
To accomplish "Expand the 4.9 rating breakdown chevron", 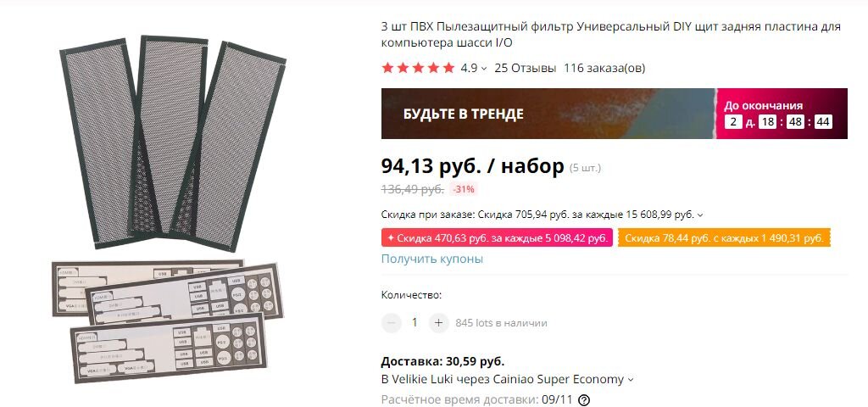I will click(484, 69).
